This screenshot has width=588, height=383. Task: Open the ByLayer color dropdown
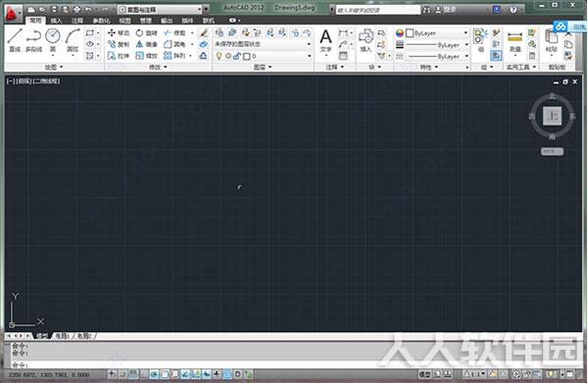(437, 33)
